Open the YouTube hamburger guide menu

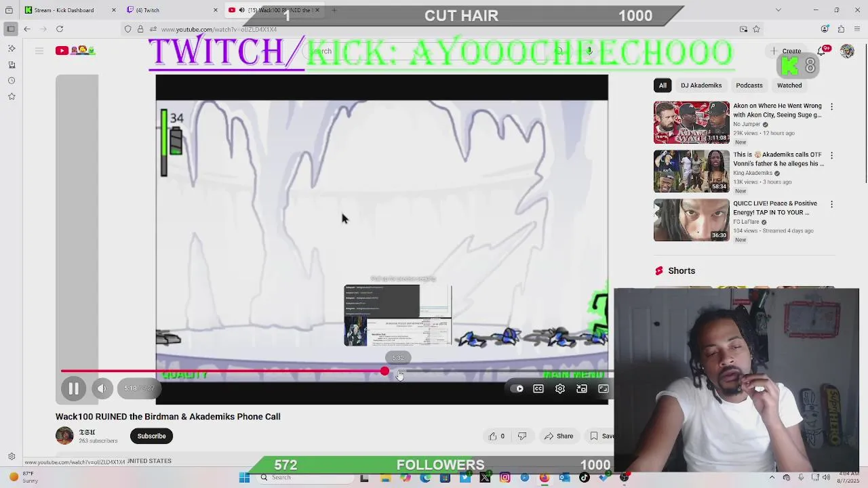pyautogui.click(x=39, y=51)
